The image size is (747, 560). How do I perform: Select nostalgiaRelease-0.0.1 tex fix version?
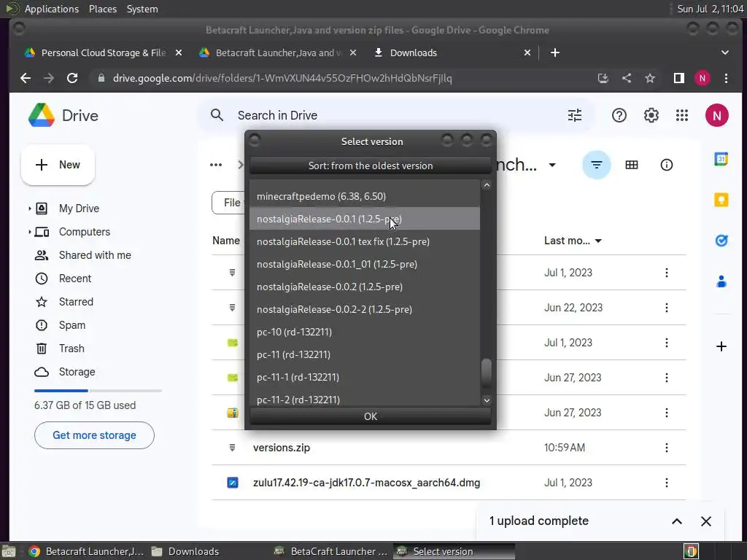365,241
